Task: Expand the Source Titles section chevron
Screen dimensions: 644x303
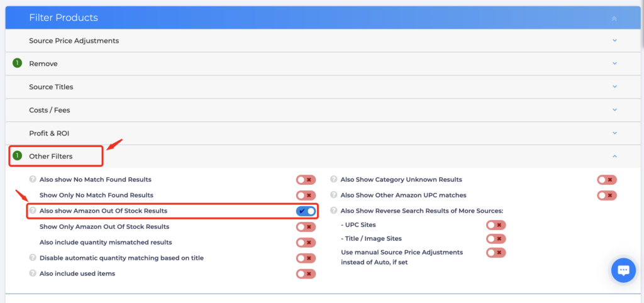Action: click(614, 87)
